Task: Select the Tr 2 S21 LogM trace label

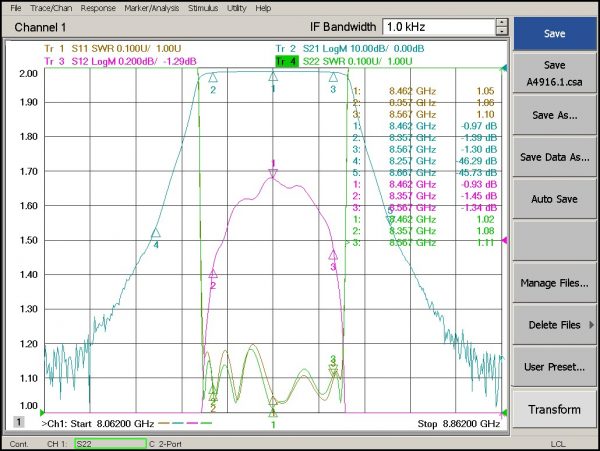Action: (350, 49)
